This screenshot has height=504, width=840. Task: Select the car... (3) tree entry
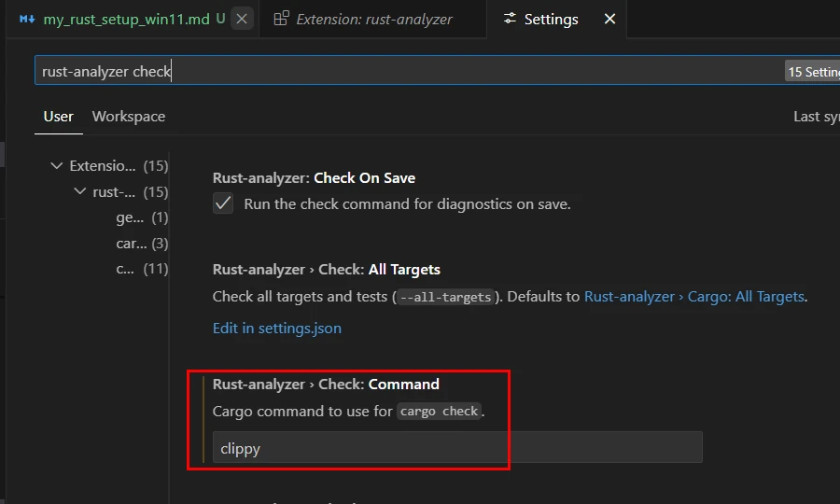(142, 244)
